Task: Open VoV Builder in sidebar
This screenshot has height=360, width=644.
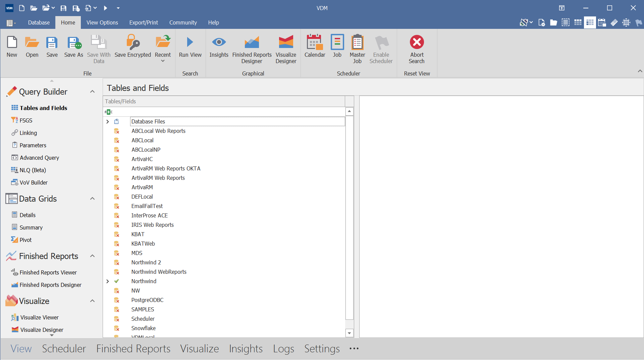Action: click(x=34, y=183)
